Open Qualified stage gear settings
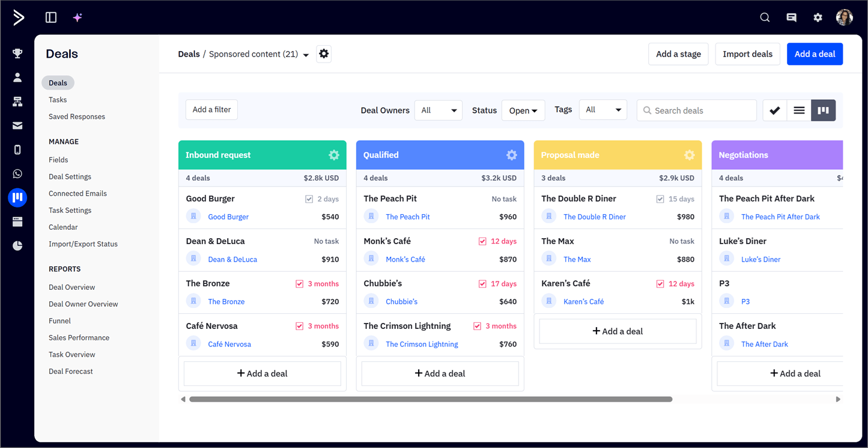Image resolution: width=868 pixels, height=448 pixels. click(x=512, y=155)
